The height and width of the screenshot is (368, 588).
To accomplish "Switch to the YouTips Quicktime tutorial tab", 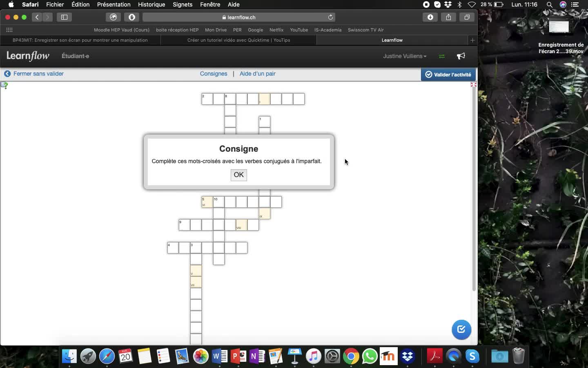I will point(238,40).
